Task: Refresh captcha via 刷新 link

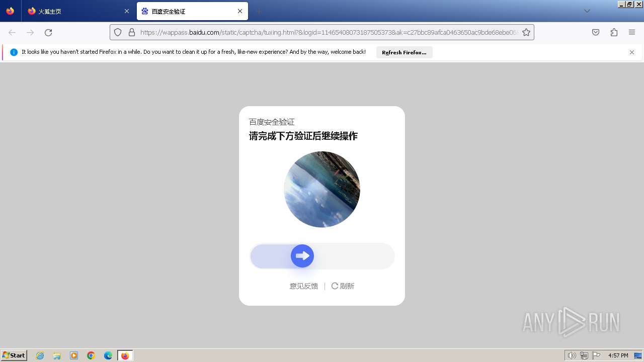Action: tap(343, 286)
